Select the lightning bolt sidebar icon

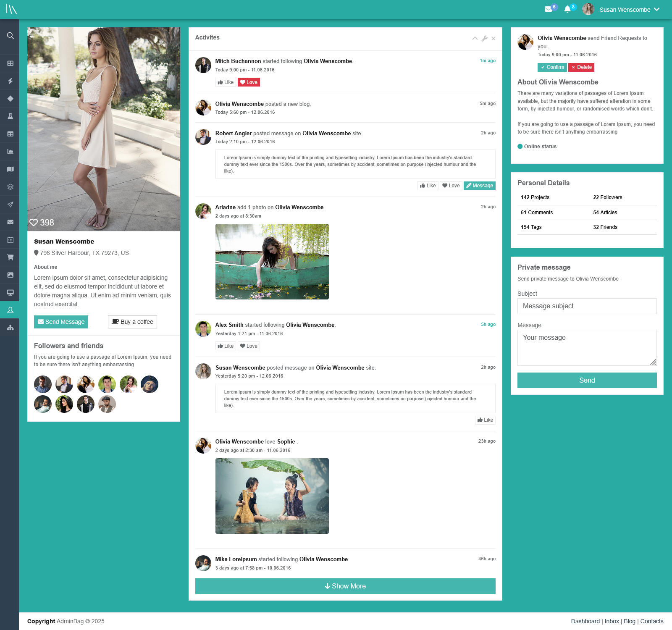pos(10,81)
